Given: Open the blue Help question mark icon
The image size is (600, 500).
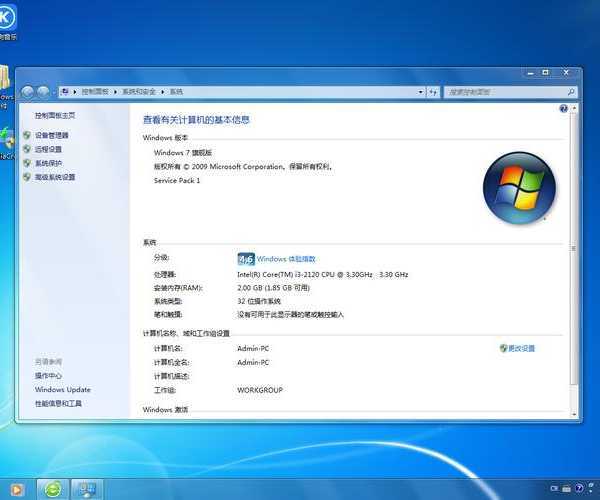Looking at the screenshot, I should (x=563, y=109).
